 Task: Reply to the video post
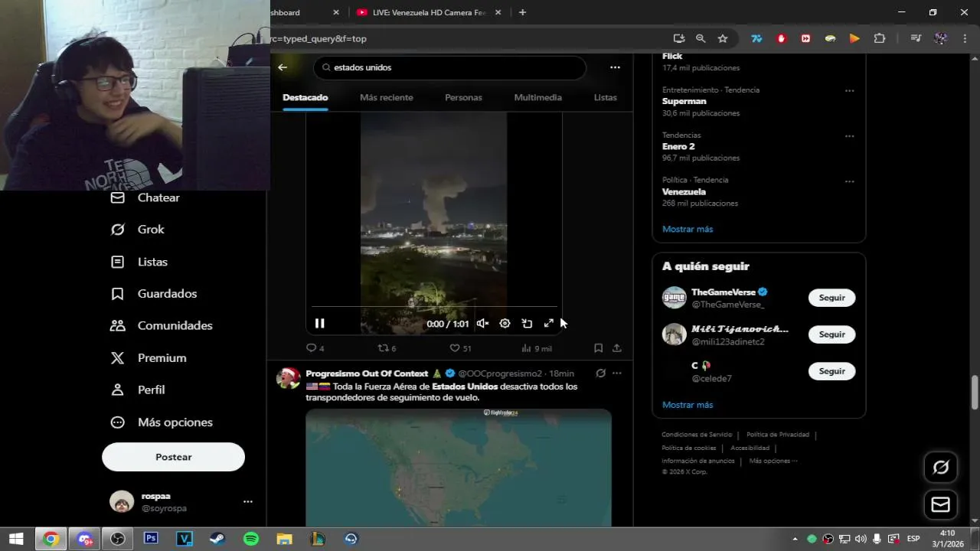(x=315, y=348)
